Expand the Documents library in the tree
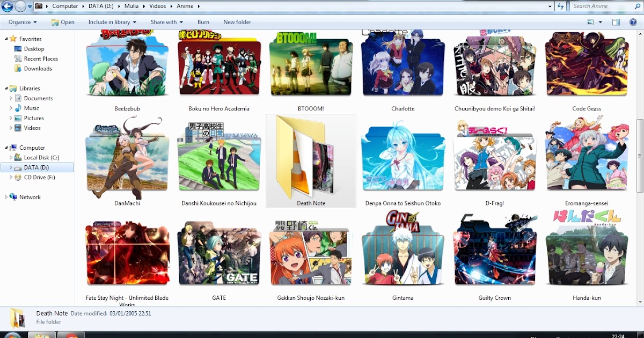This screenshot has width=644, height=338. coord(11,98)
